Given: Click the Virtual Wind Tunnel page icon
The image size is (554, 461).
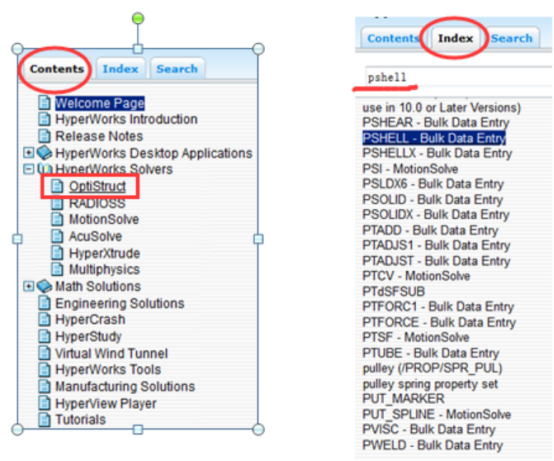Looking at the screenshot, I should pos(44,353).
